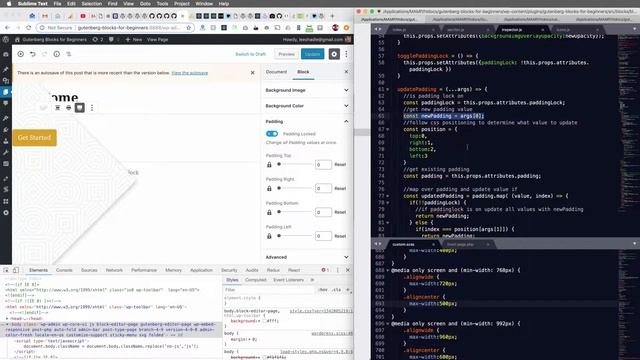This screenshot has height=360, width=640.
Task: Open the block navigation icon
Action: [69, 54]
